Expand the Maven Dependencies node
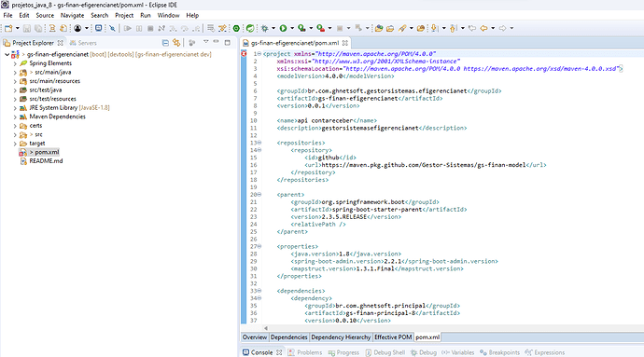The image size is (644, 357). (15, 117)
